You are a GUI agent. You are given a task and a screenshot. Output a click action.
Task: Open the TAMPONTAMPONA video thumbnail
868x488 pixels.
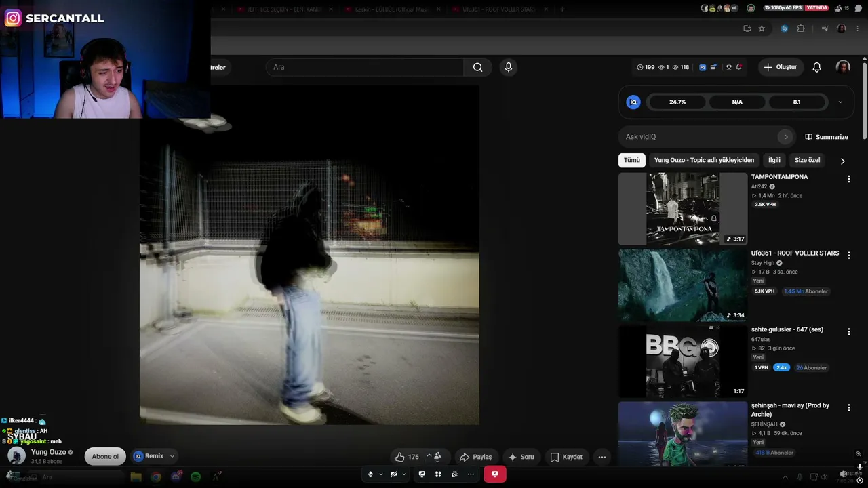tap(683, 209)
